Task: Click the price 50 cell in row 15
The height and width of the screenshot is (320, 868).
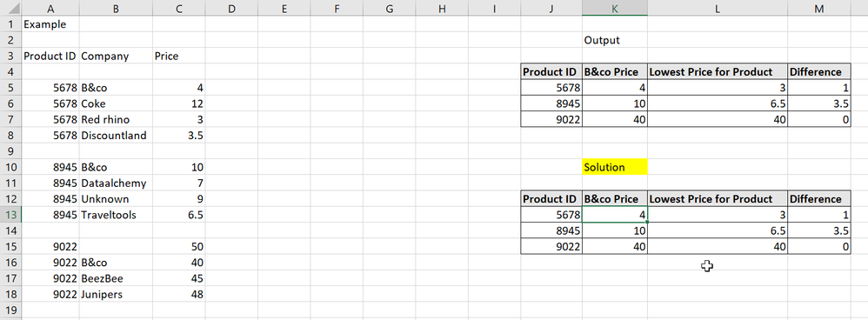Action: (179, 246)
